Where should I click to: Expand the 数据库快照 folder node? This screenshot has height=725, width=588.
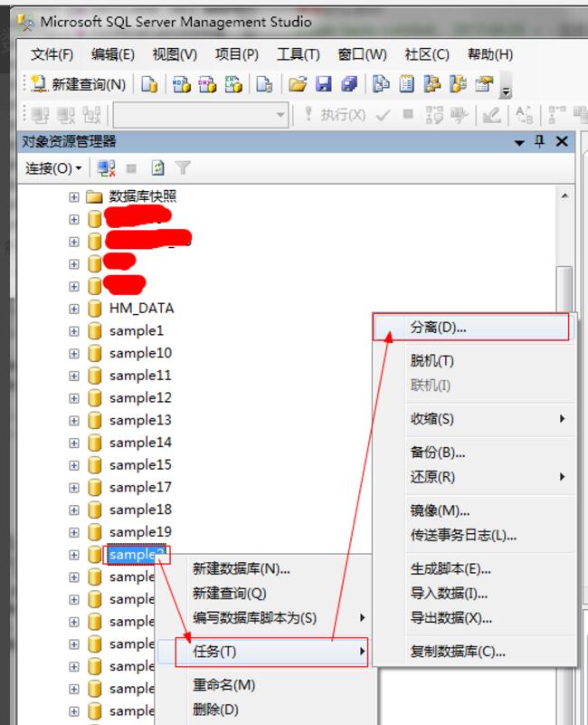pyautogui.click(x=74, y=197)
